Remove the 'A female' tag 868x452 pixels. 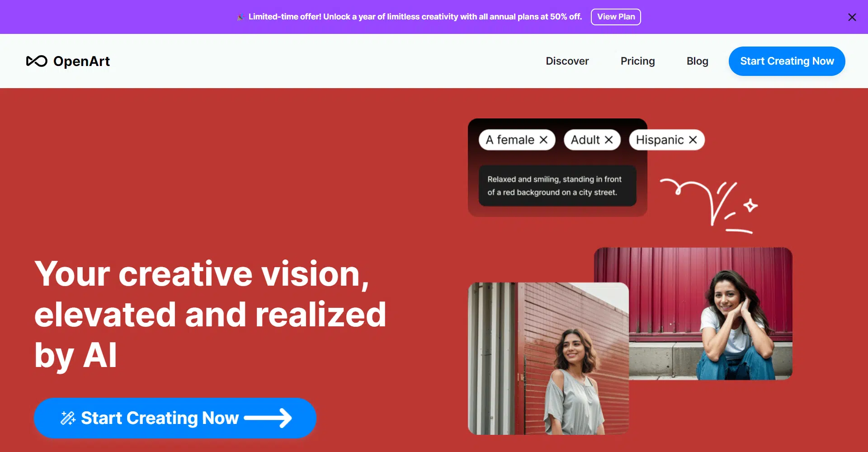tap(543, 140)
